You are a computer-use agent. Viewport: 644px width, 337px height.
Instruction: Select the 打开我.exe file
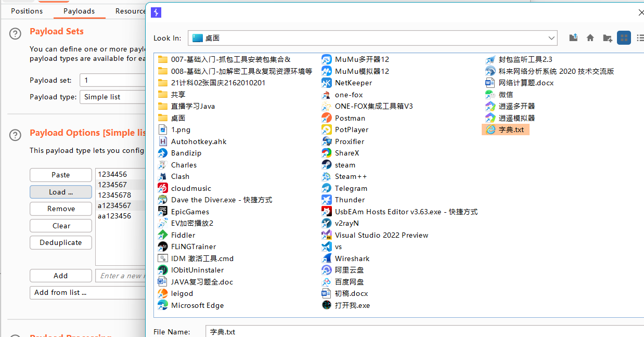click(345, 305)
